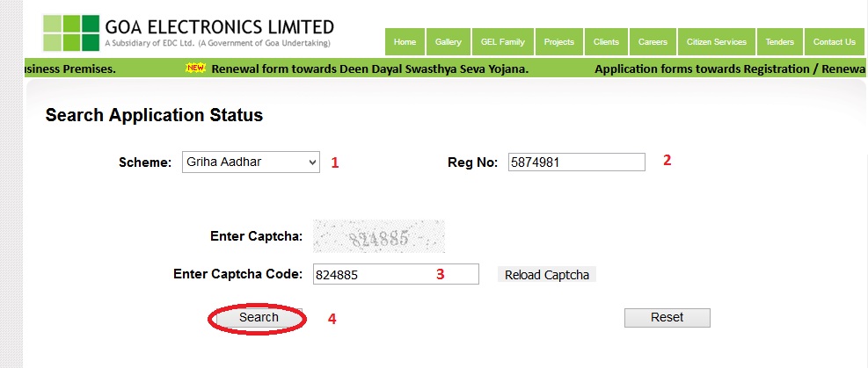
Task: Open the Deen Dayal Swasthya Seva Yojana renewal link
Action: [x=369, y=68]
